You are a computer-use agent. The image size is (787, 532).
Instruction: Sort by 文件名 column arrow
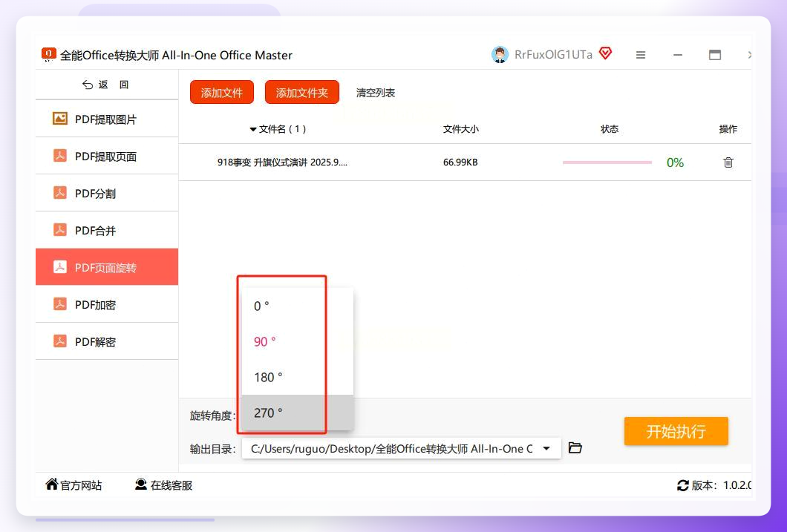click(x=253, y=129)
